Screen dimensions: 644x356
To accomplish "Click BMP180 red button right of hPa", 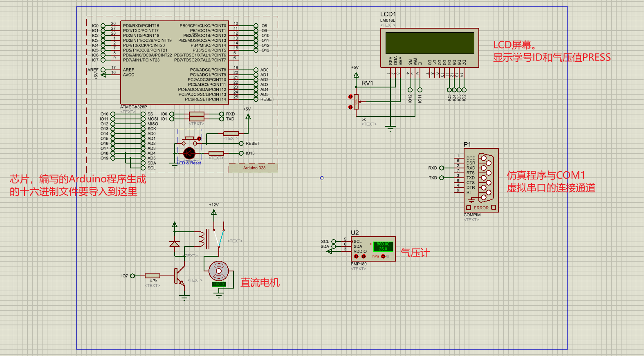I will 383,256.
